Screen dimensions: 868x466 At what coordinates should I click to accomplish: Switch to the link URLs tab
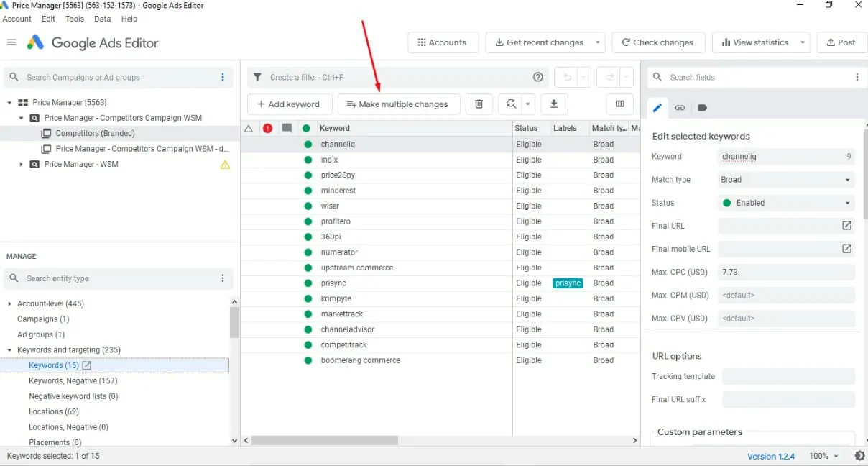680,108
